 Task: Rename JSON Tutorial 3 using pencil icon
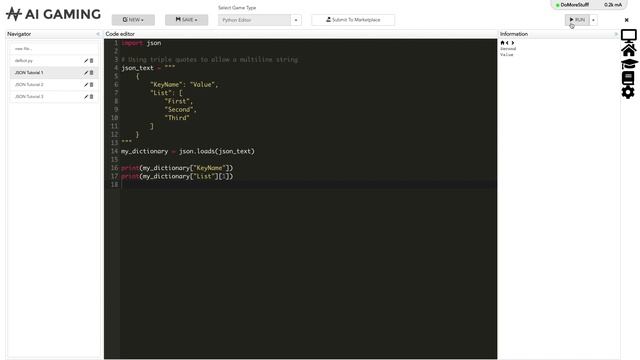pos(86,96)
